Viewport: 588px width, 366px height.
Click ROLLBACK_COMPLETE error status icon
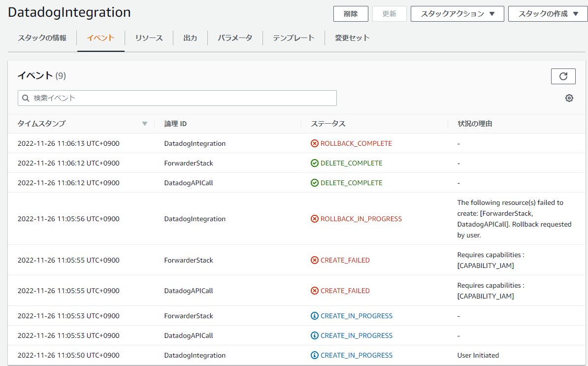(314, 143)
